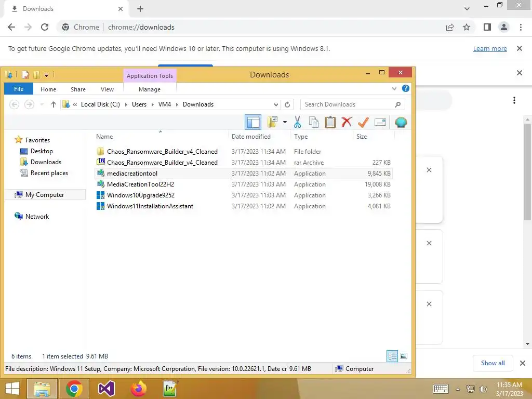Screen dimensions: 532x399
Task: Select the MediaCreationTool22H2 file
Action: pos(244,184)
